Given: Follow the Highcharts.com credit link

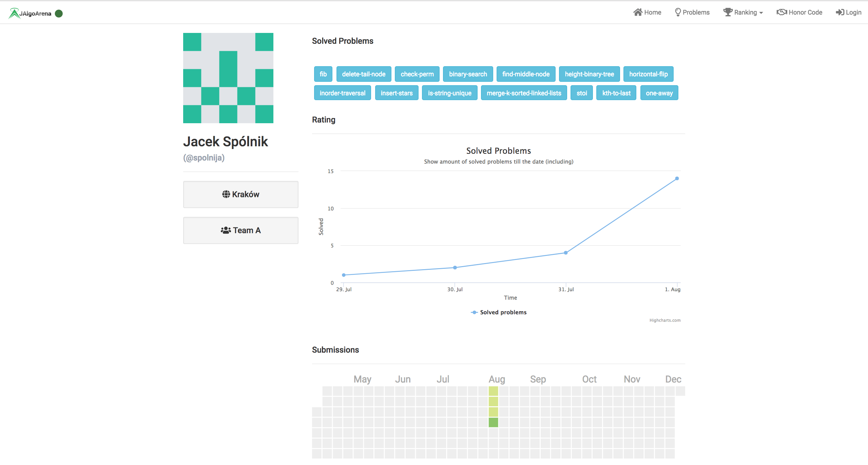Looking at the screenshot, I should (x=664, y=320).
